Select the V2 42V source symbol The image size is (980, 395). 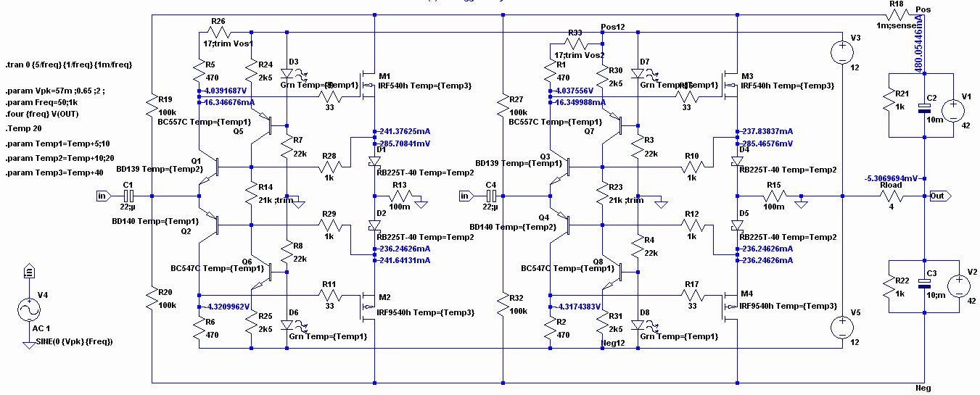(958, 286)
